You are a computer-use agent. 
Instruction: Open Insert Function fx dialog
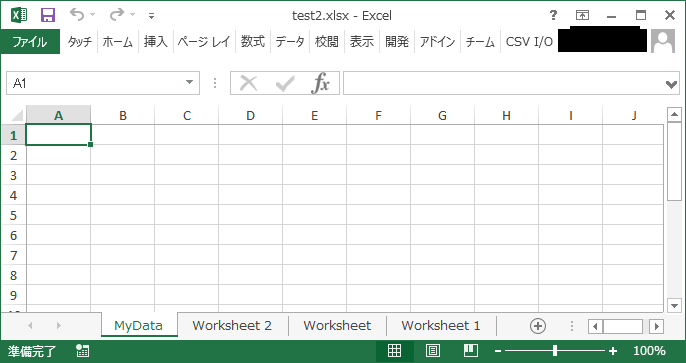point(320,83)
